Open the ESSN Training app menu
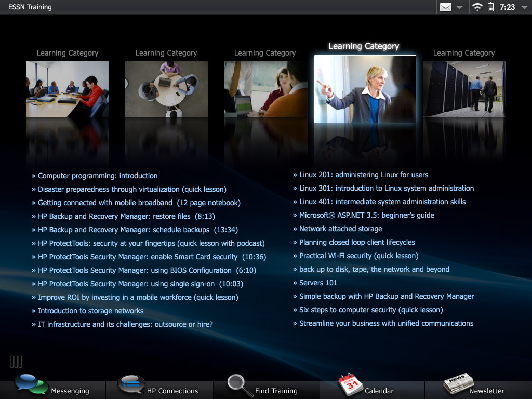The image size is (532, 399). click(30, 7)
